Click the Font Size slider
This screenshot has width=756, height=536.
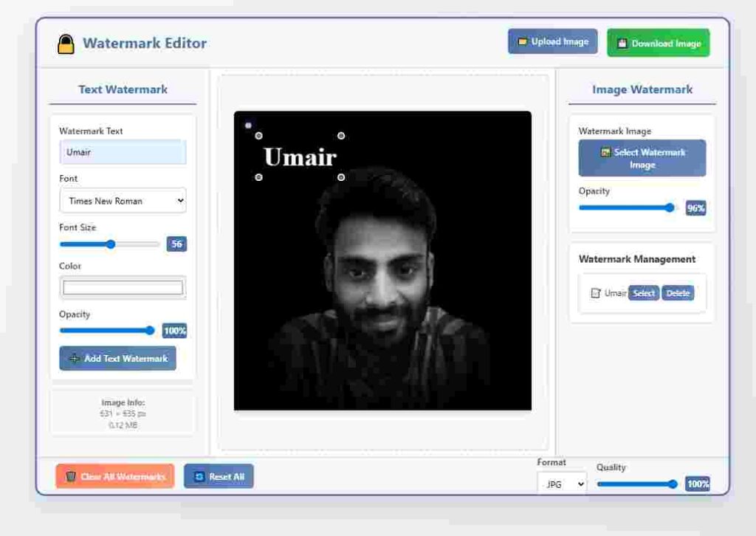(109, 244)
